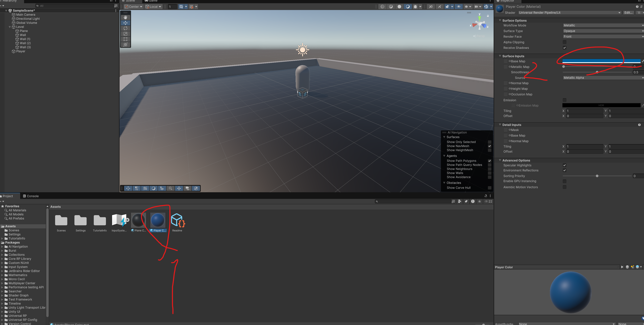Screen dimensions: 644x325
Task: Select the Player Color material thumbnail
Action: (158, 221)
